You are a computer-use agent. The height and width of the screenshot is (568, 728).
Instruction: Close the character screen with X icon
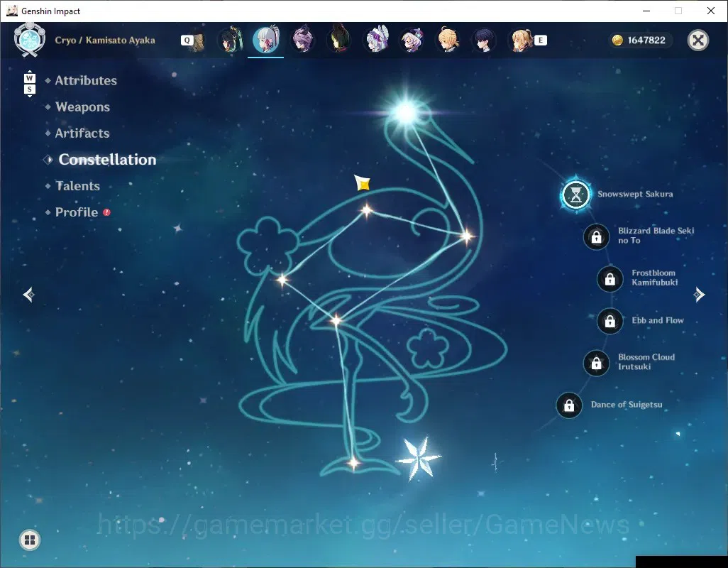[697, 40]
